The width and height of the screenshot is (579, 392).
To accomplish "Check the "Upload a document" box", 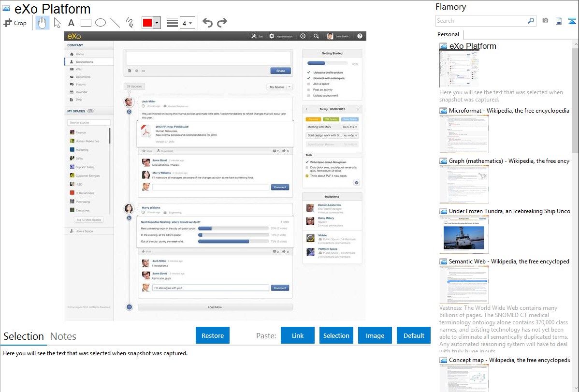I will pos(309,95).
